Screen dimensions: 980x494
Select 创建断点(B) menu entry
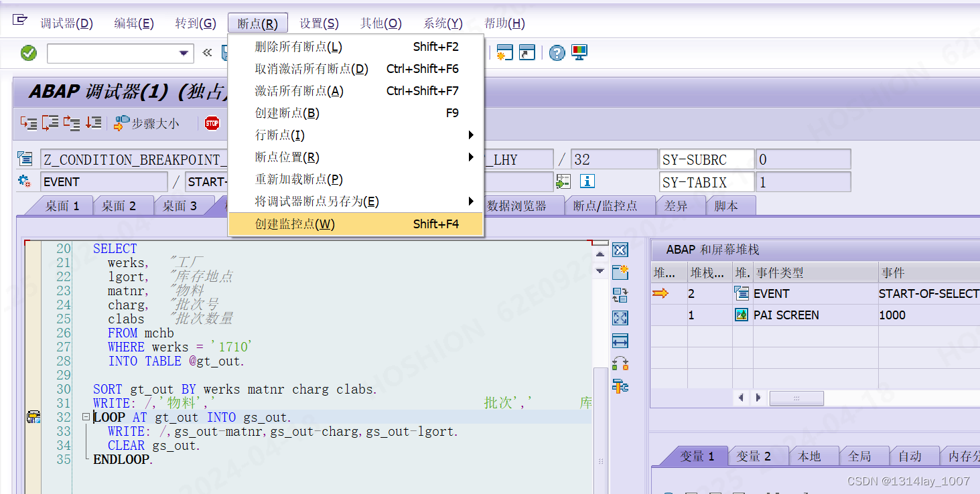(x=356, y=113)
